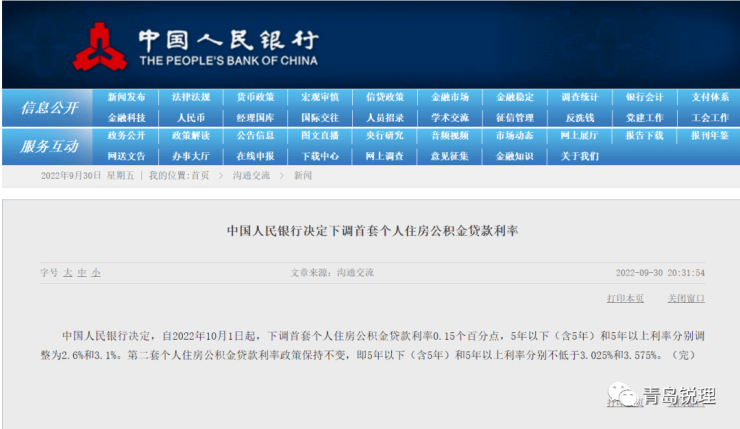Open the 支付体系 navigation item
Image resolution: width=740 pixels, height=429 pixels.
pyautogui.click(x=709, y=98)
